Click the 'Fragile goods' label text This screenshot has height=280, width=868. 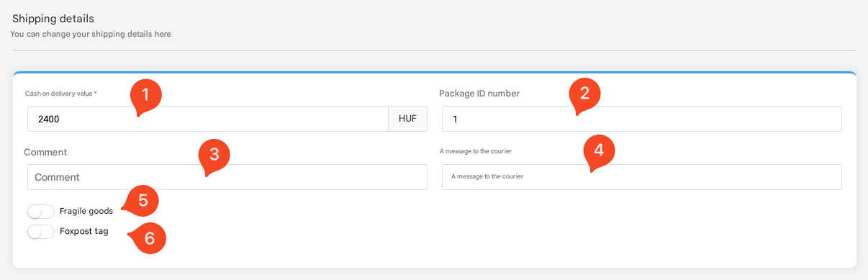(x=86, y=211)
